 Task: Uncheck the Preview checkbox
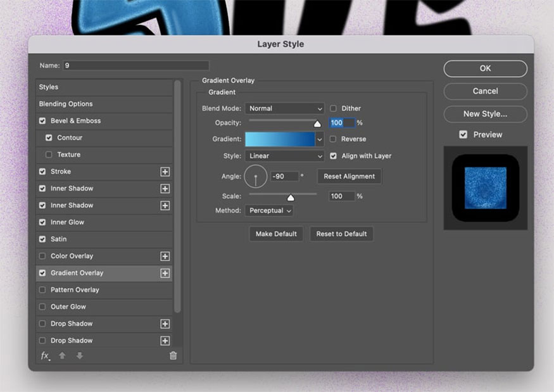click(x=463, y=135)
